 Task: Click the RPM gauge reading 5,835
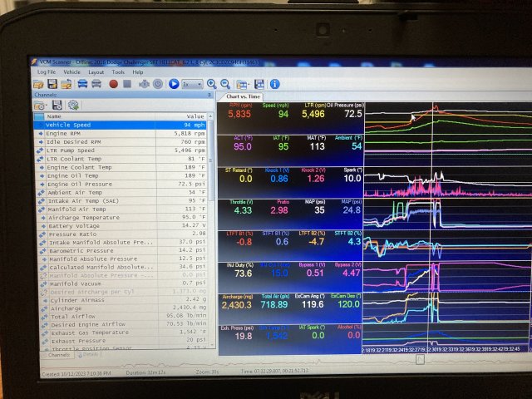click(x=239, y=114)
